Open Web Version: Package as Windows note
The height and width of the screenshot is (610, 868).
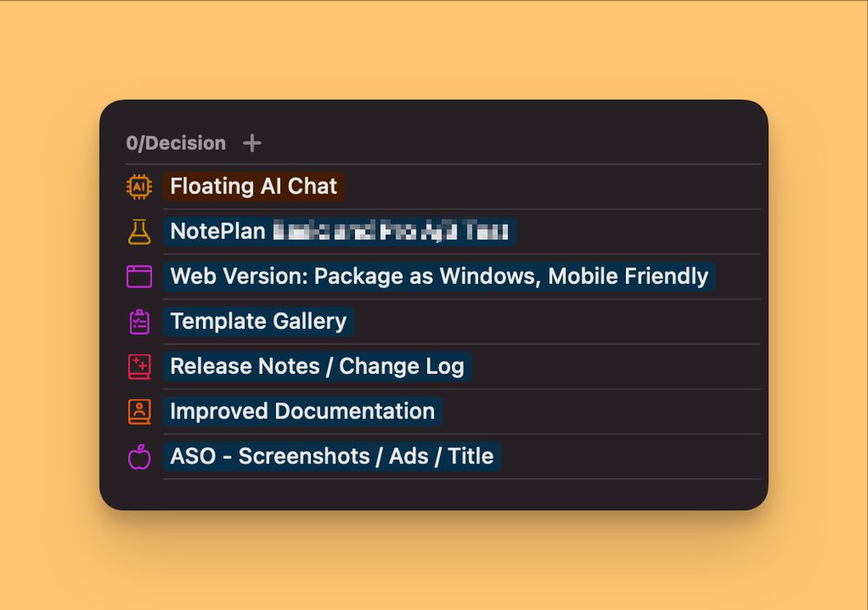439,276
